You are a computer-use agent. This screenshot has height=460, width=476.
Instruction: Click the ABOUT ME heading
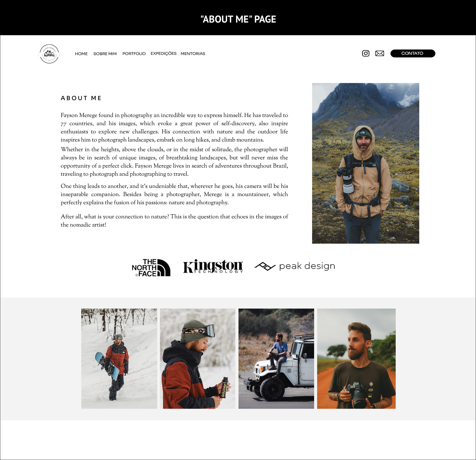[81, 98]
